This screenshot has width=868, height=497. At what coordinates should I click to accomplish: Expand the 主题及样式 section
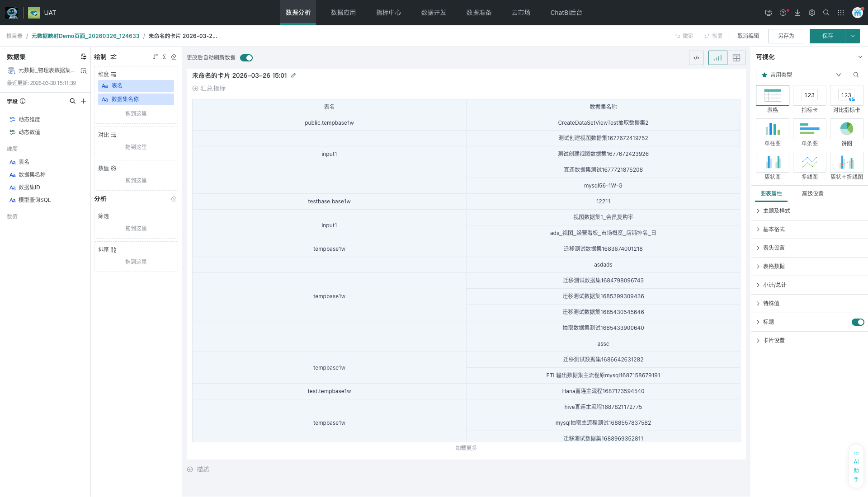point(776,211)
